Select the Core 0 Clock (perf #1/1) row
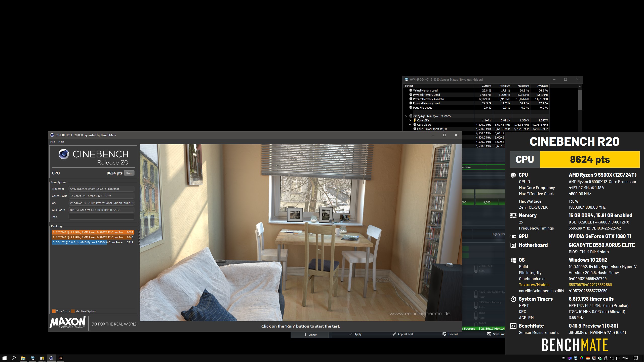The image size is (644, 362). click(x=476, y=129)
